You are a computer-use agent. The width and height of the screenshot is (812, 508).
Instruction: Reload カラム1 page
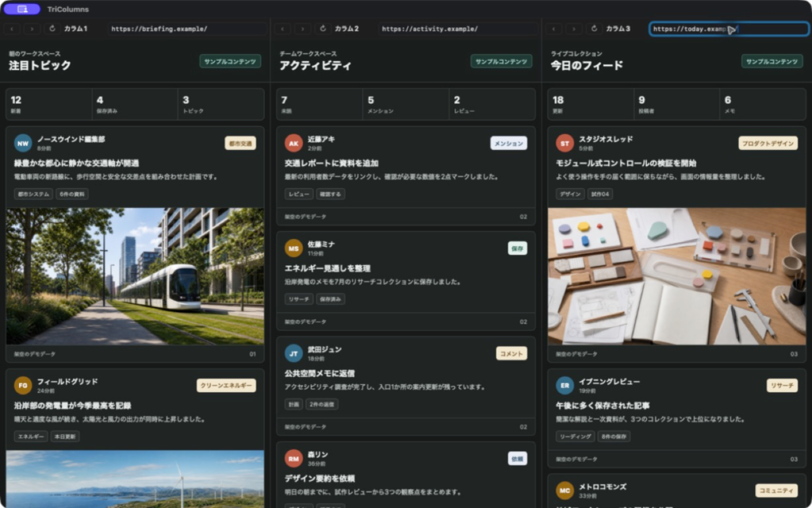52,29
